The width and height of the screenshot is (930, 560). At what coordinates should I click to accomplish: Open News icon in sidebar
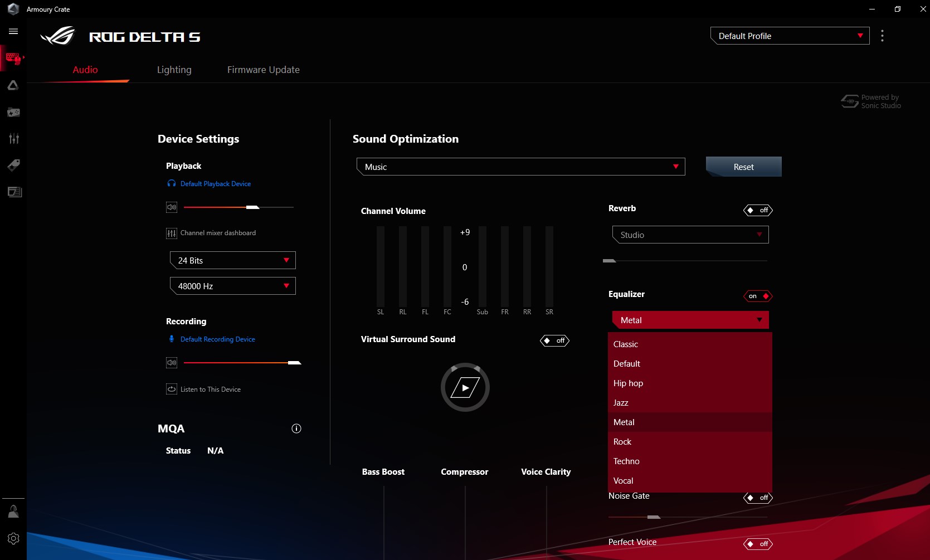coord(13,192)
